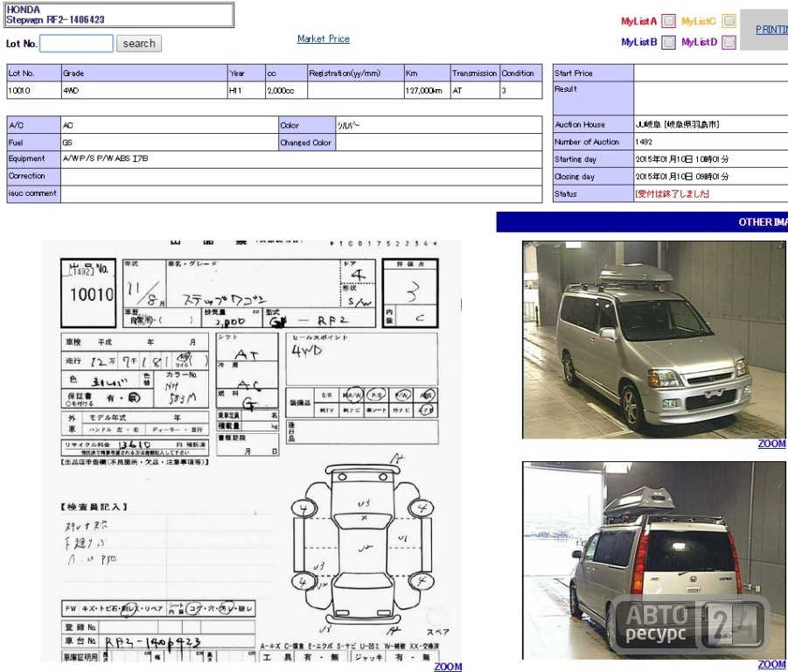Check the MyListA checkbox
Image resolution: width=788 pixels, height=672 pixels.
[x=668, y=21]
